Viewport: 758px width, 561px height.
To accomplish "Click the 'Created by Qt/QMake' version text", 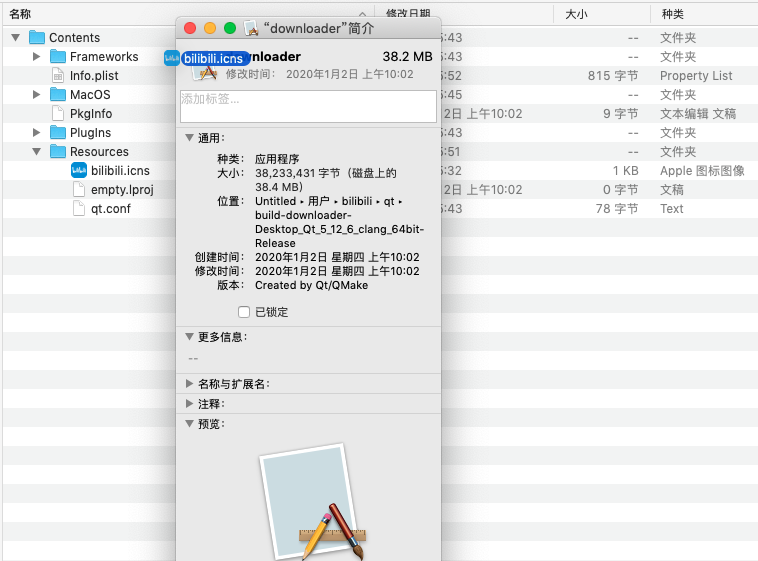I will click(311, 285).
